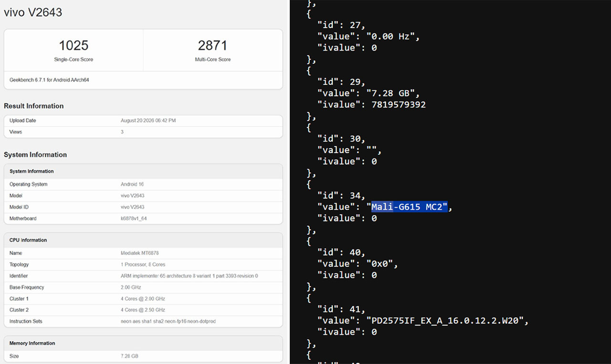Select the "ARM implementer 65" identifier value
Image resolution: width=611 pixels, height=364 pixels.
189,276
